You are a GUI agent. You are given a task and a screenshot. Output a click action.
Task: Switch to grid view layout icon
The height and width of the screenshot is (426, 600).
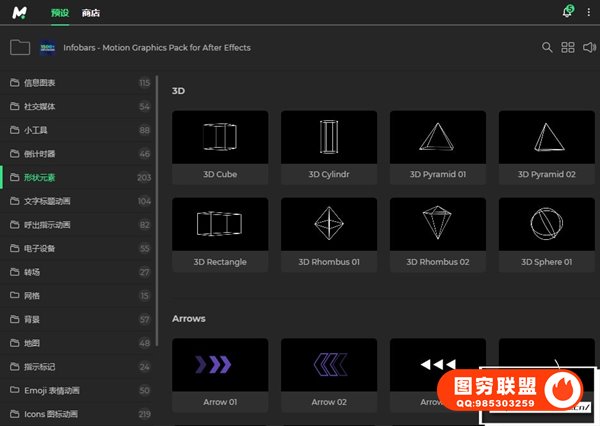[568, 47]
